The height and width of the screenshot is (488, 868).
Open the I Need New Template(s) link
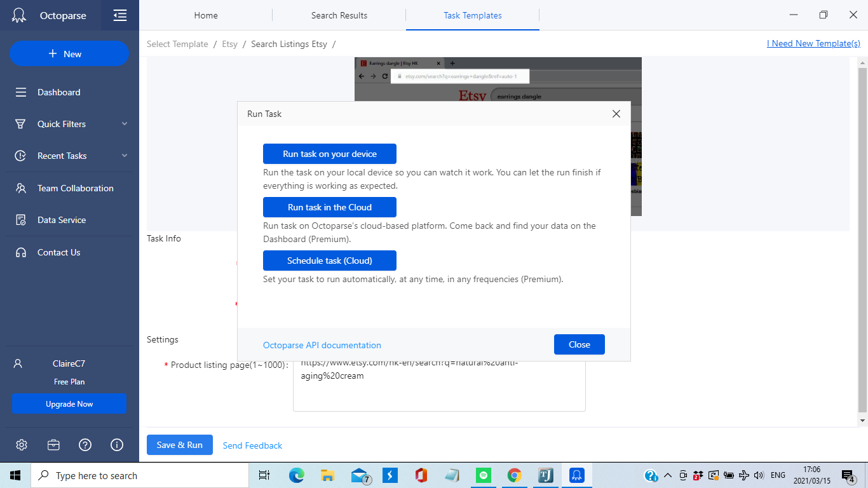pyautogui.click(x=813, y=43)
